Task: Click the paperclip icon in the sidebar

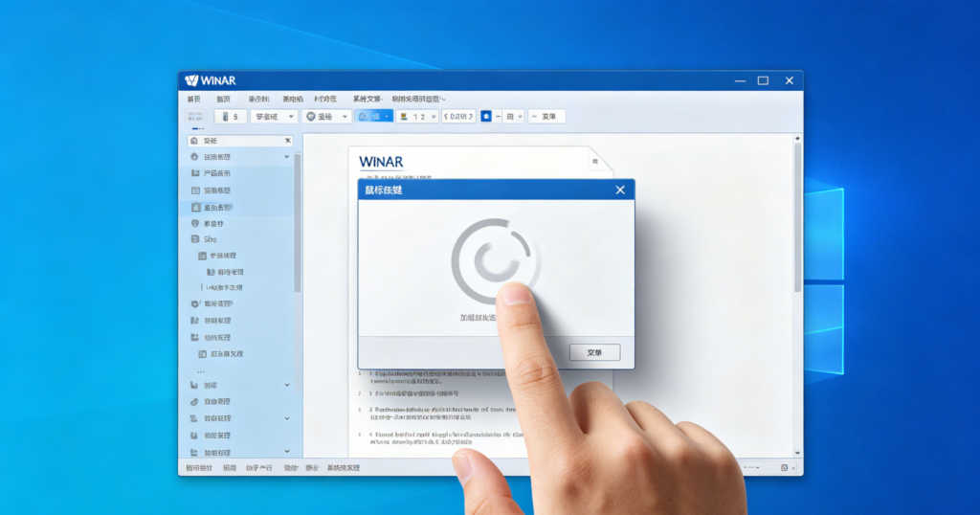Action: [x=194, y=402]
